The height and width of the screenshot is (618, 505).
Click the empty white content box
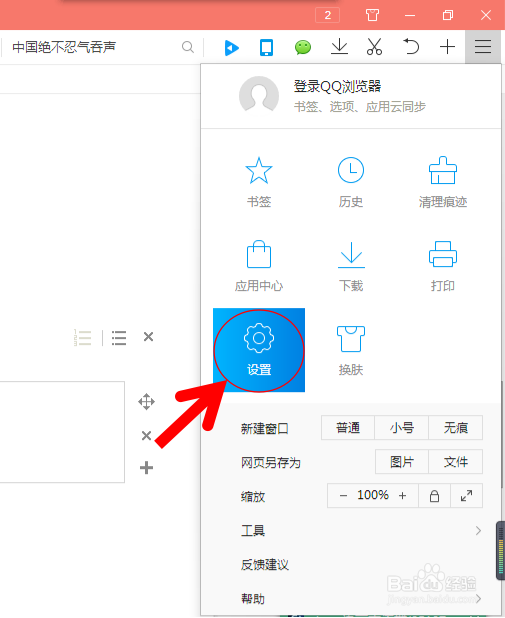pyautogui.click(x=62, y=432)
